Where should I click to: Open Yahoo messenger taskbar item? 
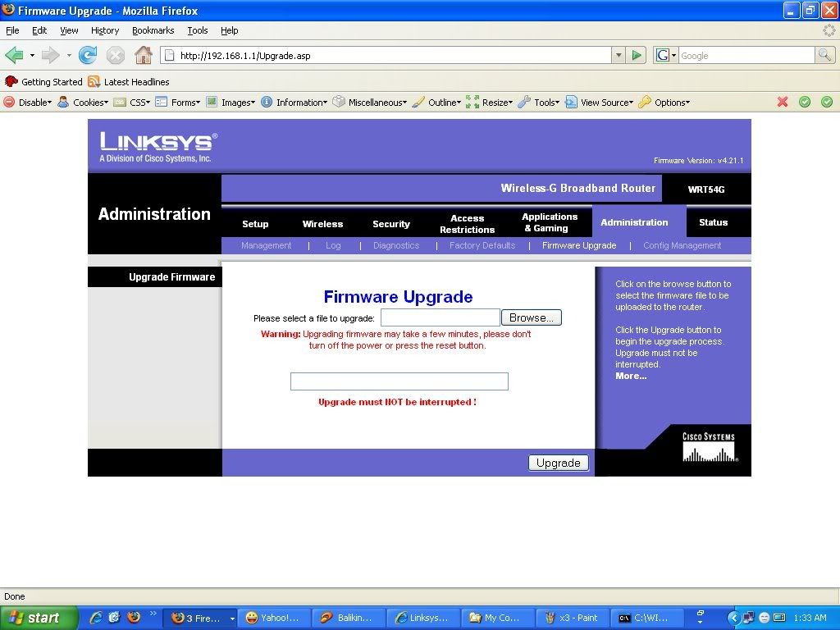tap(272, 618)
